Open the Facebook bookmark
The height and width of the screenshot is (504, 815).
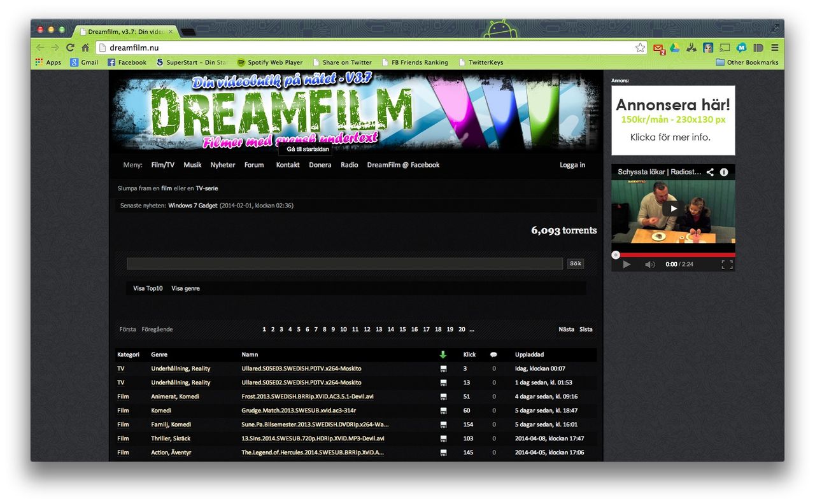pyautogui.click(x=127, y=62)
